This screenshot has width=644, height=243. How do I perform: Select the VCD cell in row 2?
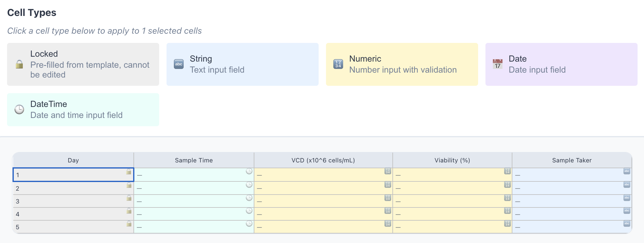click(323, 188)
